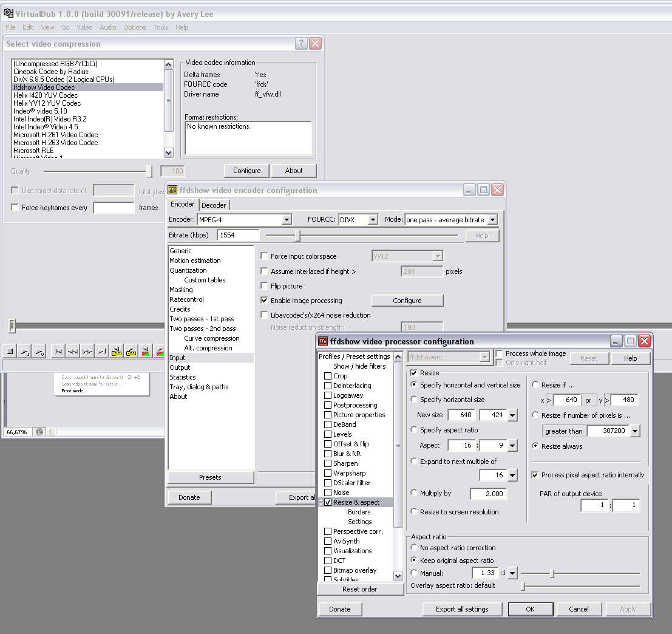The image size is (672, 634).
Task: Open the File menu
Action: coord(10,27)
